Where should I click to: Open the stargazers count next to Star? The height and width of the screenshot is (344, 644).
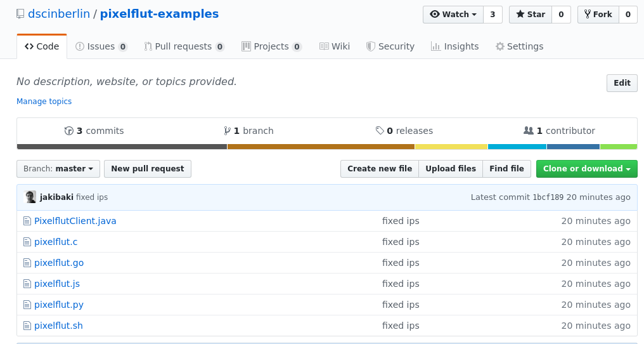(561, 15)
